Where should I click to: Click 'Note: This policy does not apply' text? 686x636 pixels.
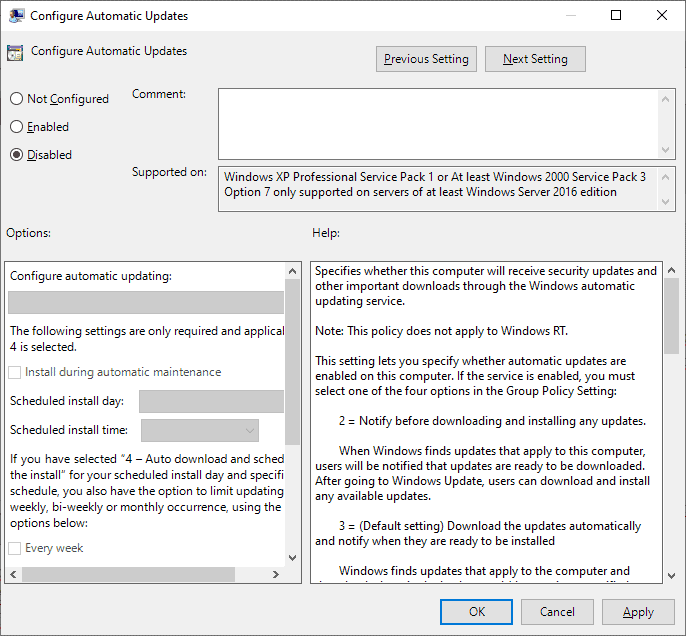coord(441,331)
